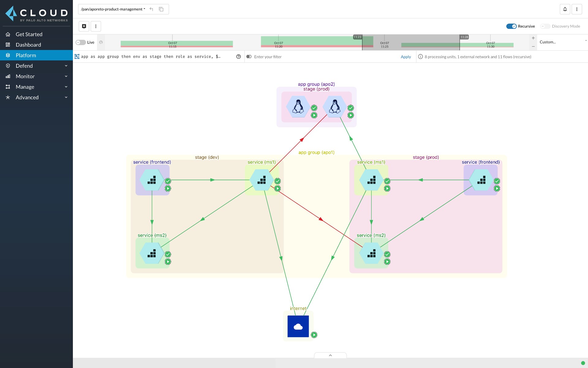Open the three-dot menu next to the add icon
Screen dimensions: 588x368
[96, 26]
